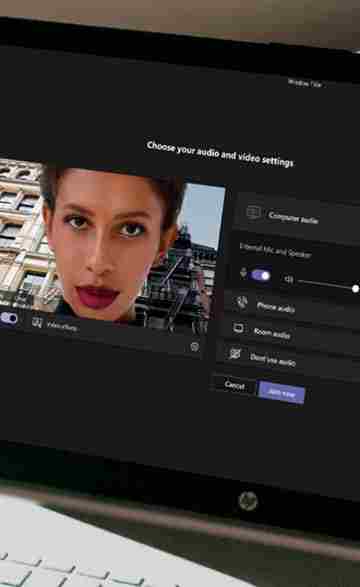Click the external mic and speaker device label
The height and width of the screenshot is (587, 360).
click(275, 251)
